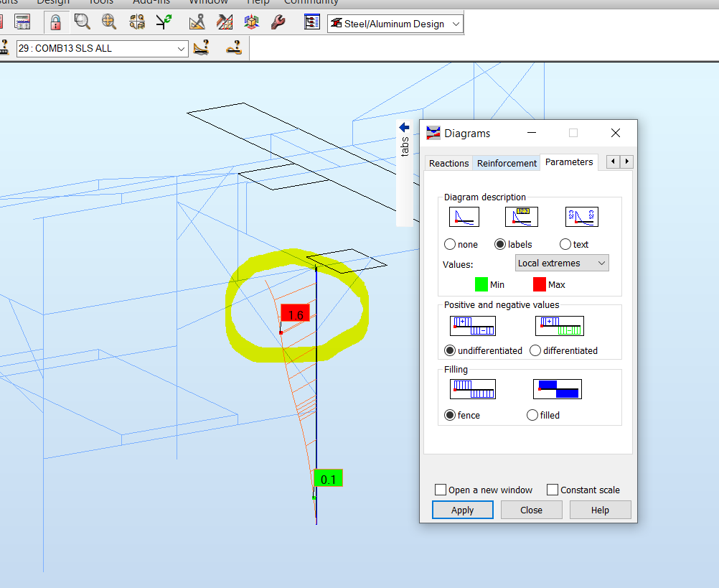Screen dimensions: 719x588
Task: Click the zoom pan magnifier icon
Action: tap(108, 22)
